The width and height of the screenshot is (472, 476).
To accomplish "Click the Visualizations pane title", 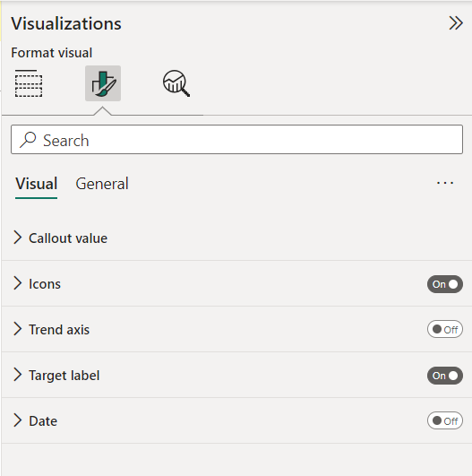I will 66,23.
